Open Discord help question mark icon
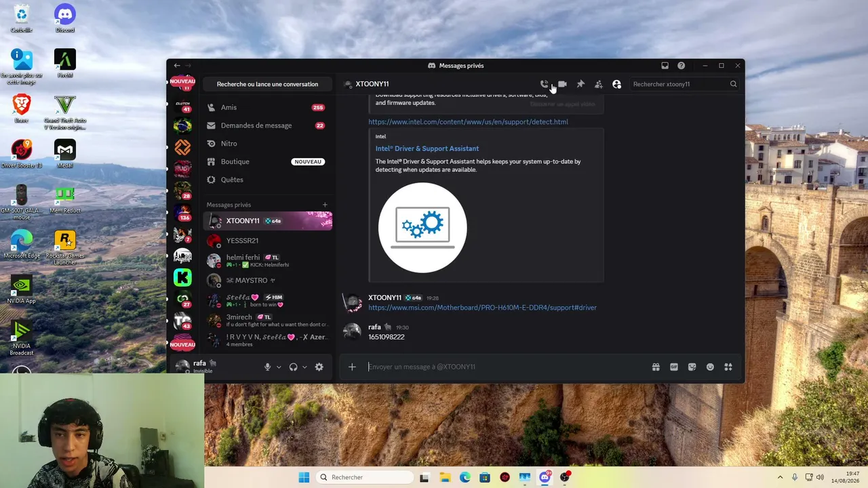 pos(681,66)
